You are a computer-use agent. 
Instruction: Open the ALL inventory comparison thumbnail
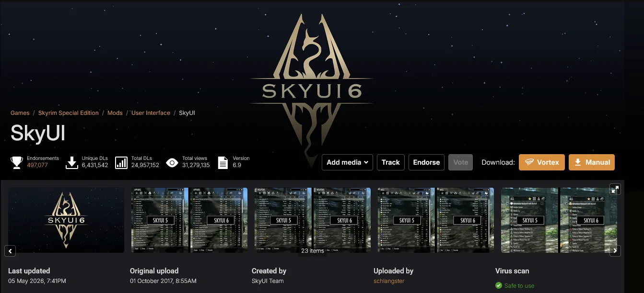pos(559,220)
